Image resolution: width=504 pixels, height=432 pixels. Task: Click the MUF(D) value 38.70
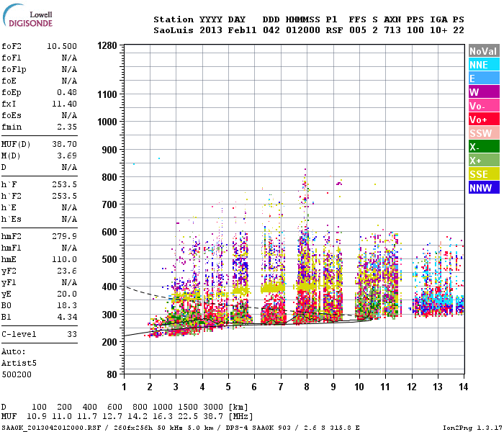coord(64,144)
